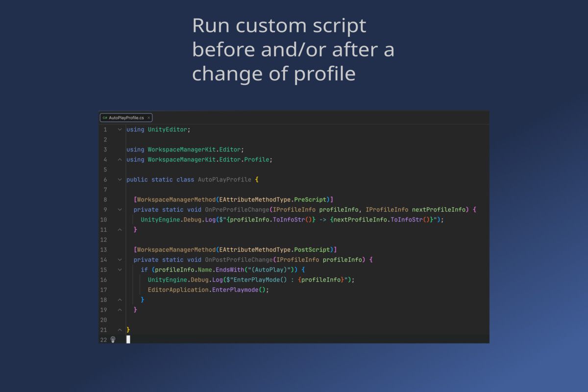Click the fold end marker on line 19
The image size is (588, 392).
(120, 310)
